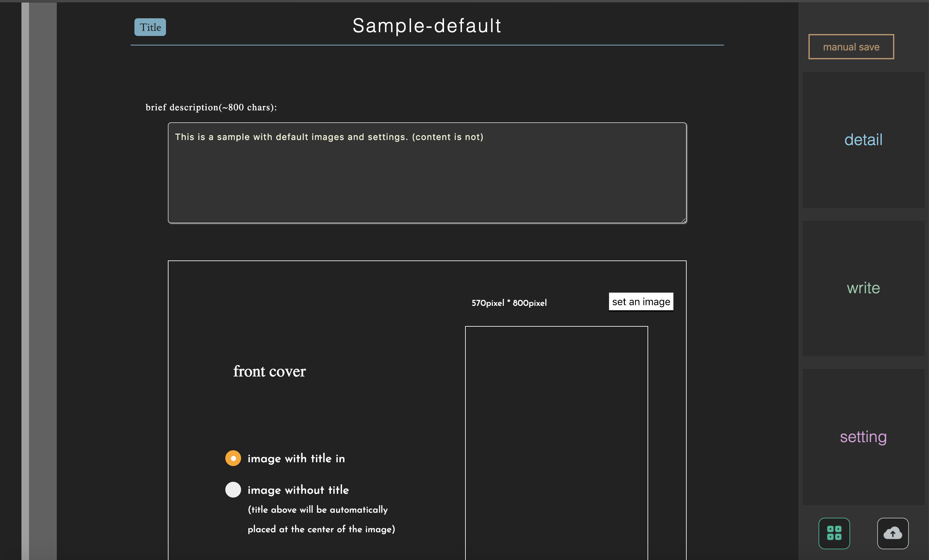Viewport: 929px width, 560px height.
Task: Click the Sample-default title field
Action: point(427,26)
